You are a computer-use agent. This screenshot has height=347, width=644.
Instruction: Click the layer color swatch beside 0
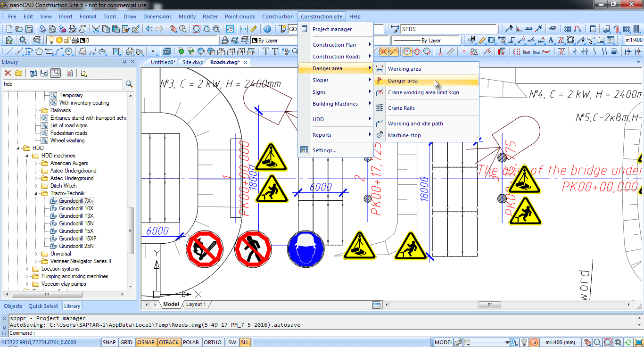pos(82,41)
